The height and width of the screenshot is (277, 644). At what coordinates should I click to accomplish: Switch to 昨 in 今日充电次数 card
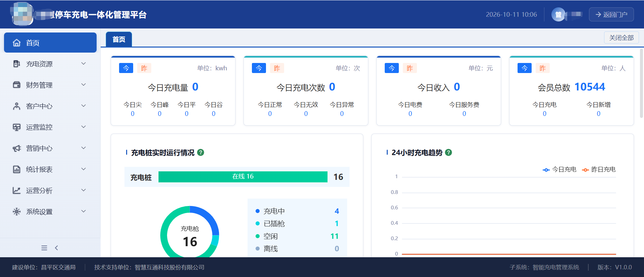pos(277,68)
